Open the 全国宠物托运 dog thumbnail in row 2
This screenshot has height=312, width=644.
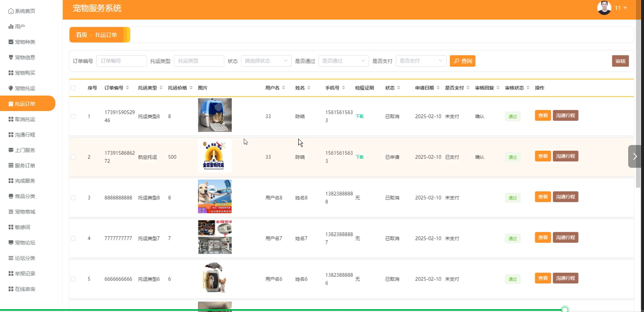coord(215,156)
